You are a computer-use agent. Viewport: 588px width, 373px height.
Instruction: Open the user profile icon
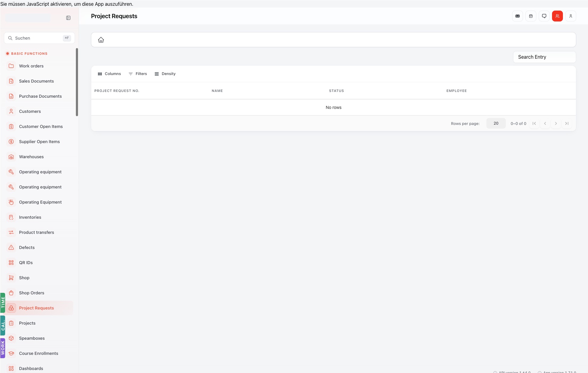(x=571, y=16)
